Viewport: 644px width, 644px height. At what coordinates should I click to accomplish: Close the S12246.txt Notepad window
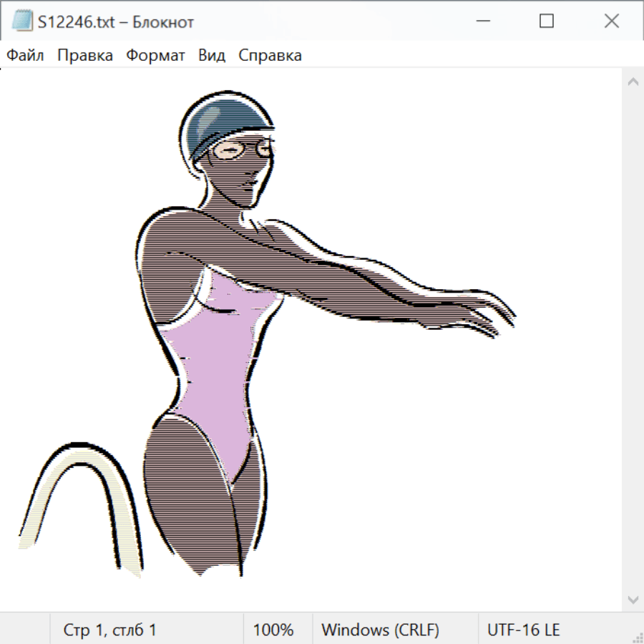click(611, 21)
